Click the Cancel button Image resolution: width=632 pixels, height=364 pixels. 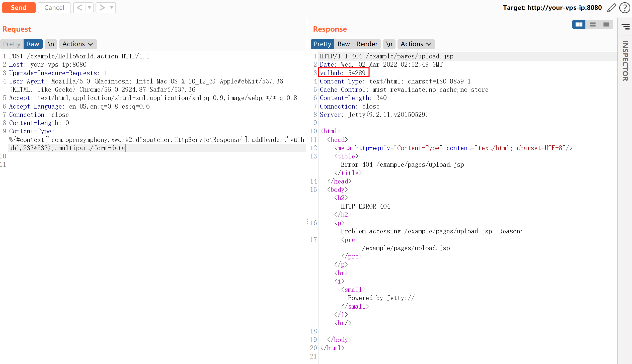pyautogui.click(x=54, y=8)
